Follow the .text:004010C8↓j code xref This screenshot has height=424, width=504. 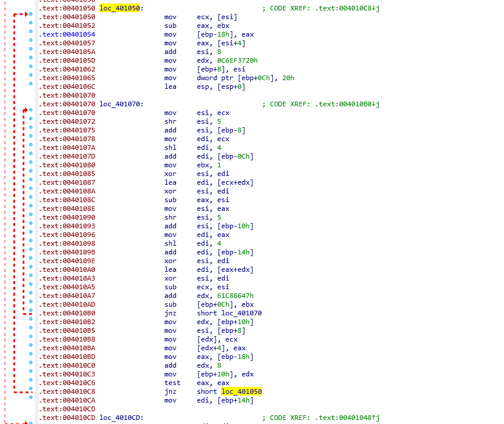(x=347, y=8)
